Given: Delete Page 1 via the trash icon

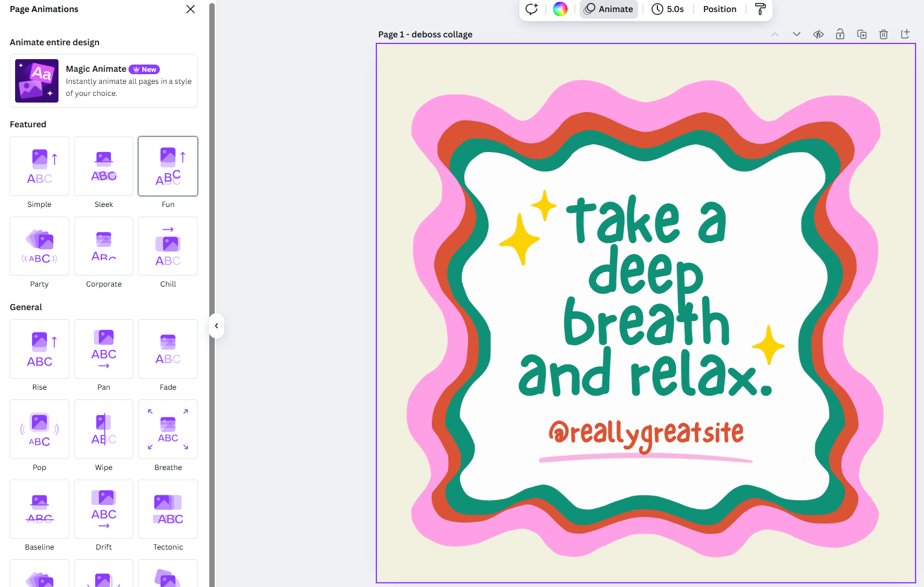Looking at the screenshot, I should coord(883,34).
